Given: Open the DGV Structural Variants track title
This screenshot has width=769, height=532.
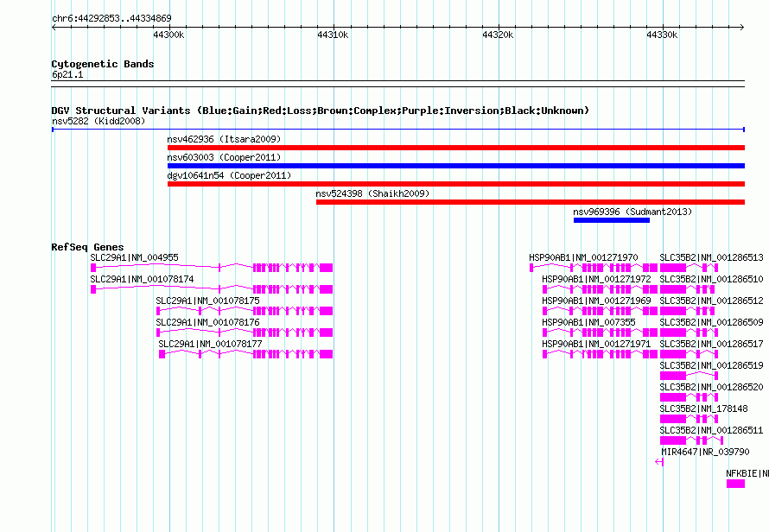Looking at the screenshot, I should [x=321, y=111].
